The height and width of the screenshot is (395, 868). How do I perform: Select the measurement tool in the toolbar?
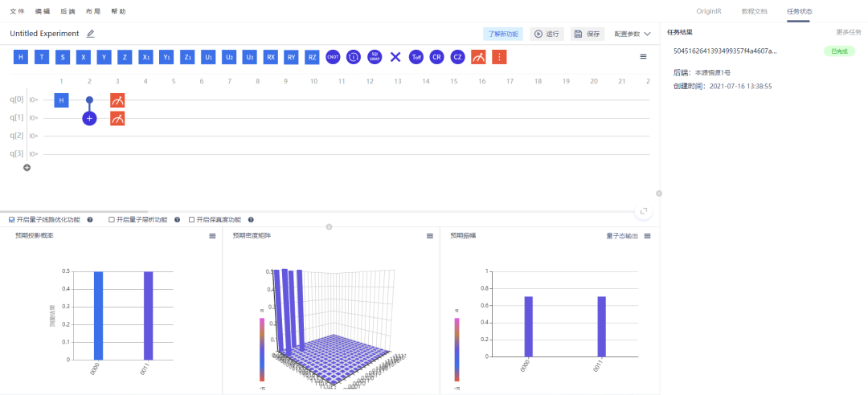pyautogui.click(x=478, y=57)
